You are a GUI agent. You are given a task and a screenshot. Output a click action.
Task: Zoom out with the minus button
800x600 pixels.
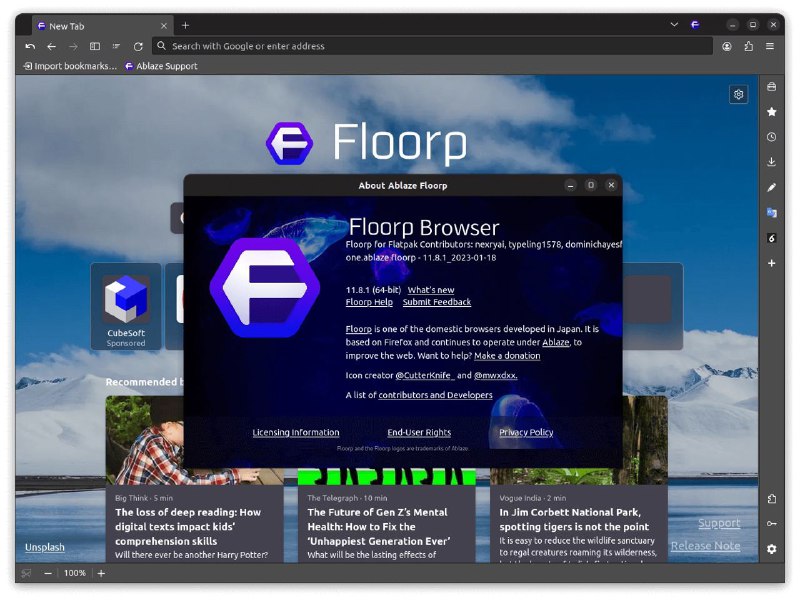point(47,573)
